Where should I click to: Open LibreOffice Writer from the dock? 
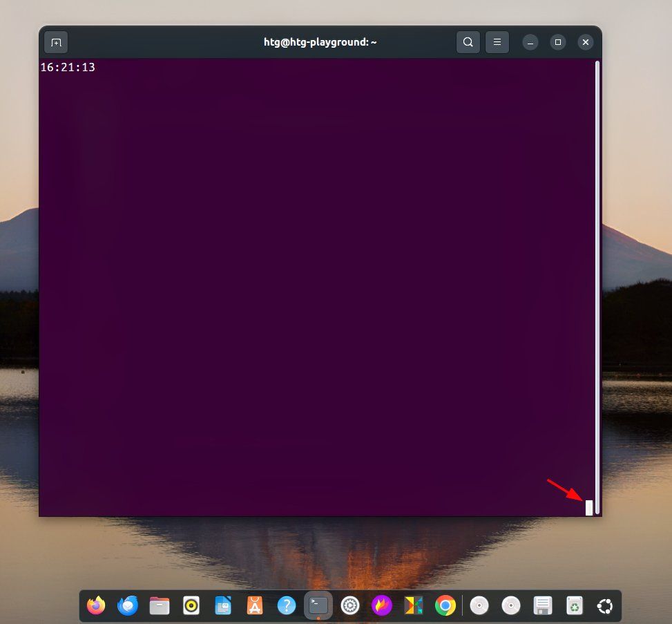tap(223, 605)
